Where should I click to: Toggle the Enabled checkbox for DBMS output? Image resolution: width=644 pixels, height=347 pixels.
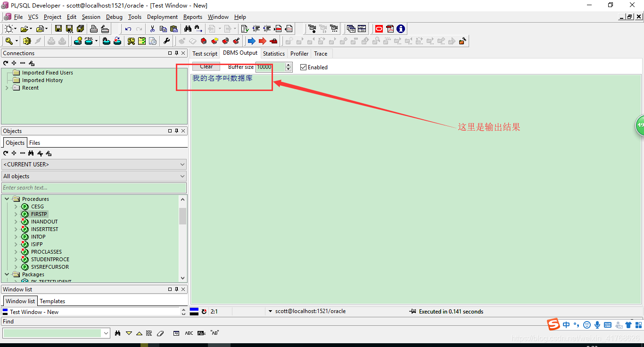304,67
